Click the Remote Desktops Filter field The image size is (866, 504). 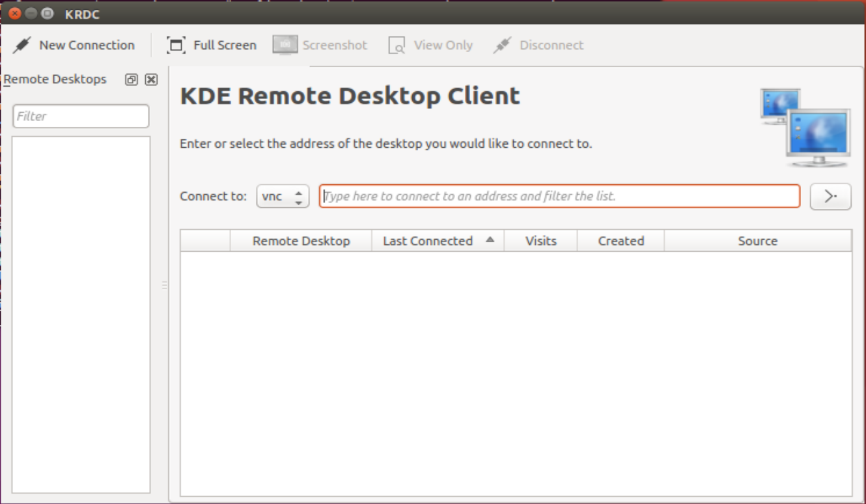click(x=81, y=117)
